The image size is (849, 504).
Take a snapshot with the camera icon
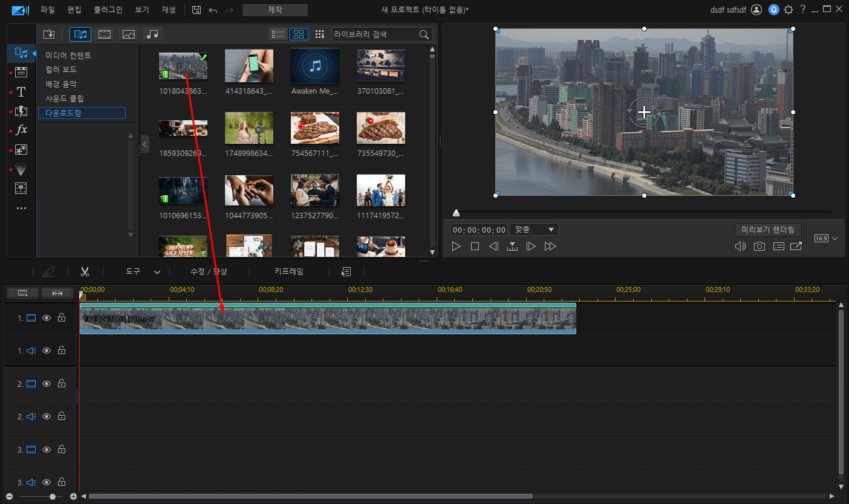pos(759,247)
